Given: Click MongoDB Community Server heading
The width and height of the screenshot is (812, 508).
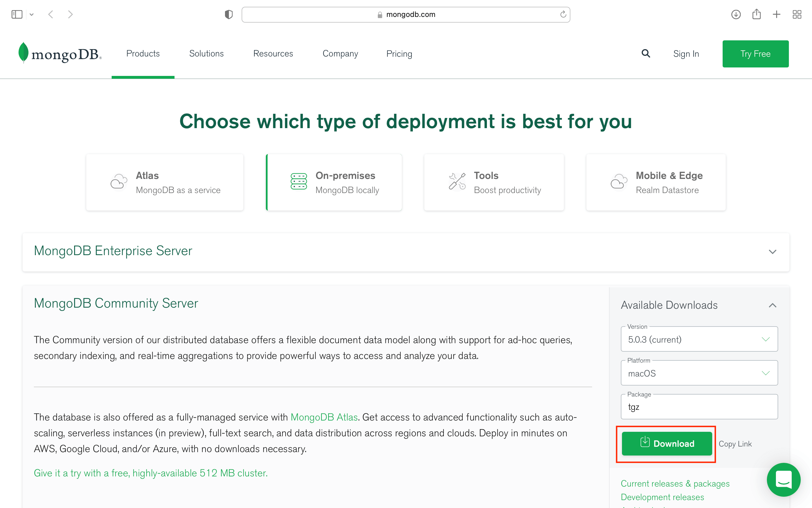Looking at the screenshot, I should click(x=116, y=303).
